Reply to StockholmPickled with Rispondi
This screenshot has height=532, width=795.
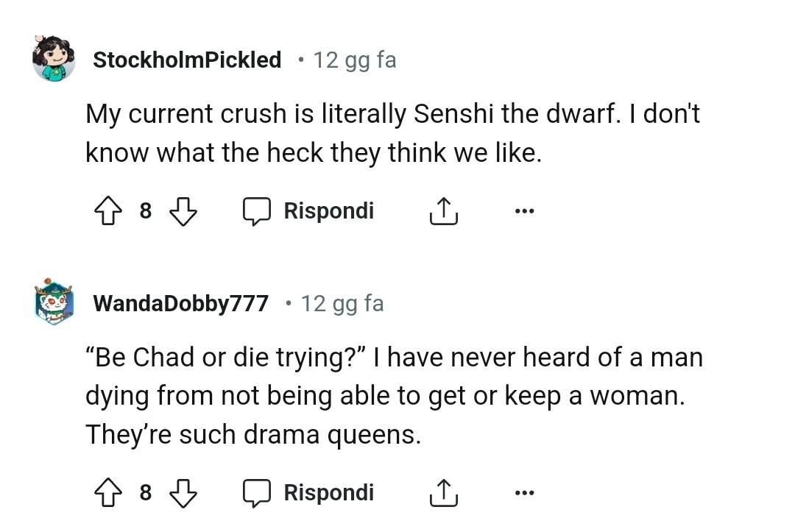point(328,211)
